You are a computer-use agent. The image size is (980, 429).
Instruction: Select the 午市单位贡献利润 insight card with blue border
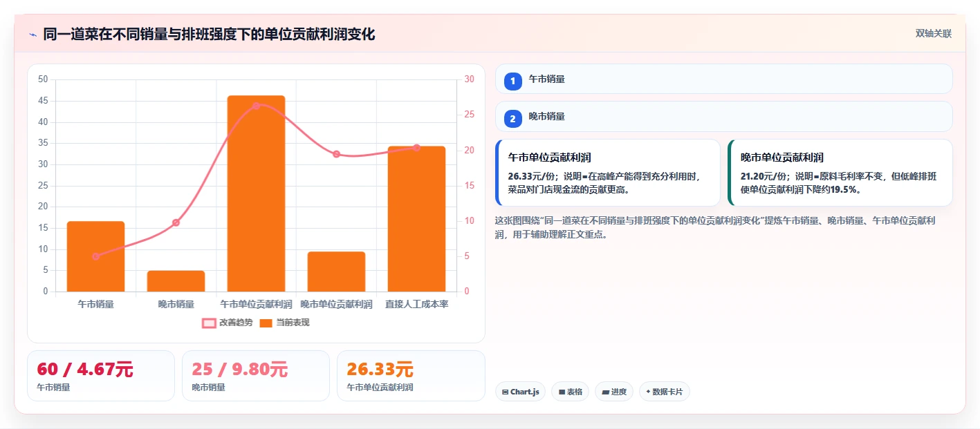(x=608, y=173)
